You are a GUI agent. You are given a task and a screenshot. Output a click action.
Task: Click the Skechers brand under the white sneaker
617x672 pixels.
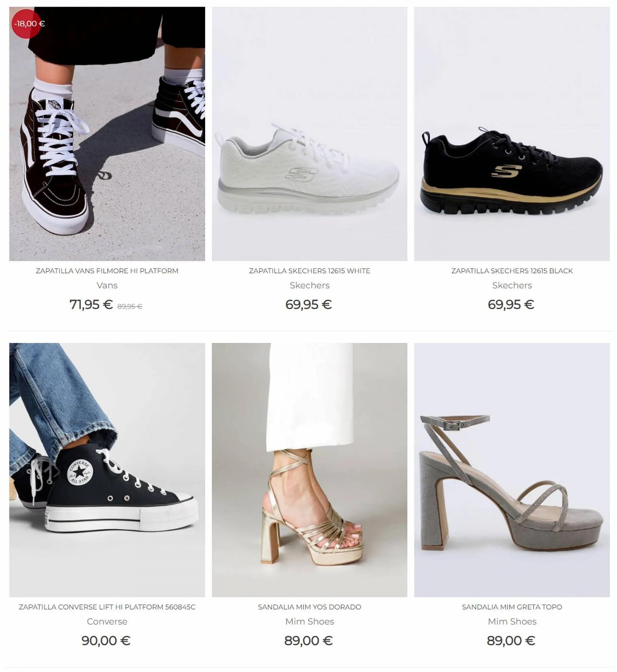pyautogui.click(x=309, y=285)
